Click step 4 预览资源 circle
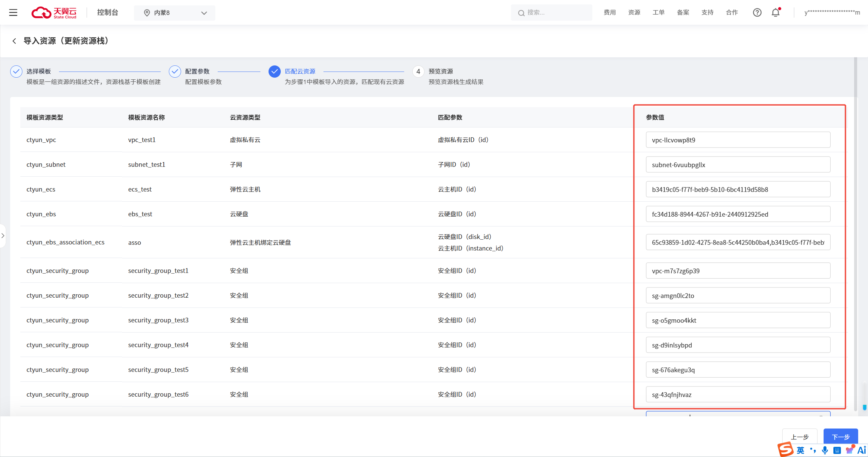Viewport: 868px width, 457px height. (418, 72)
